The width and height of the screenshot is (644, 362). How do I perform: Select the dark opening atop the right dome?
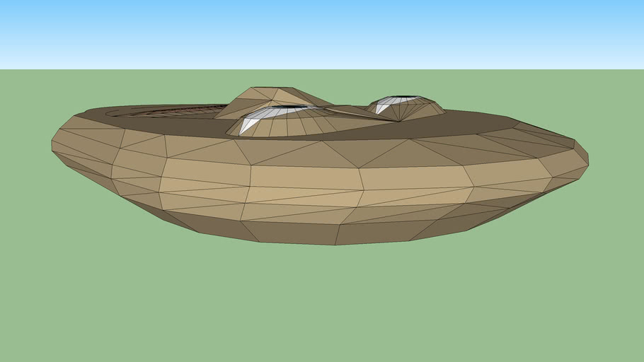pyautogui.click(x=406, y=98)
